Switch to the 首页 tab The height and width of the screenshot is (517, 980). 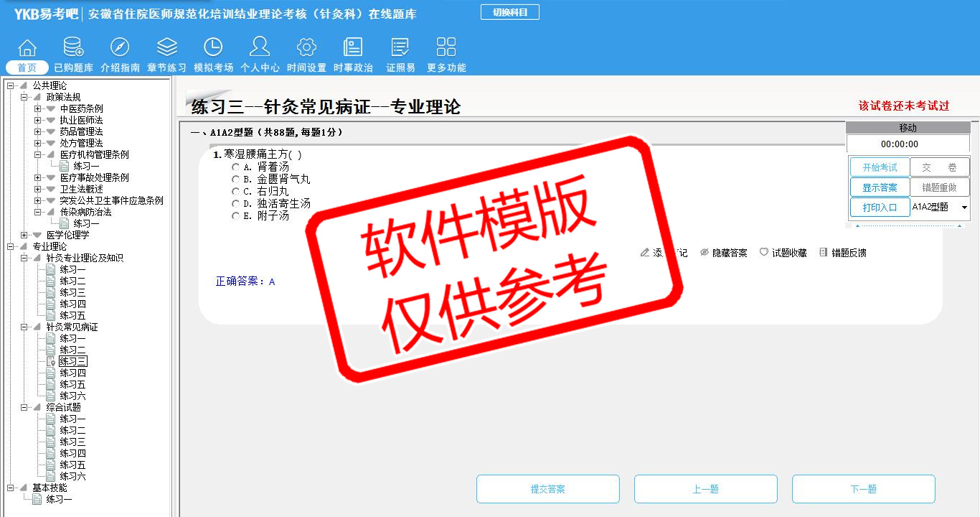[x=27, y=67]
